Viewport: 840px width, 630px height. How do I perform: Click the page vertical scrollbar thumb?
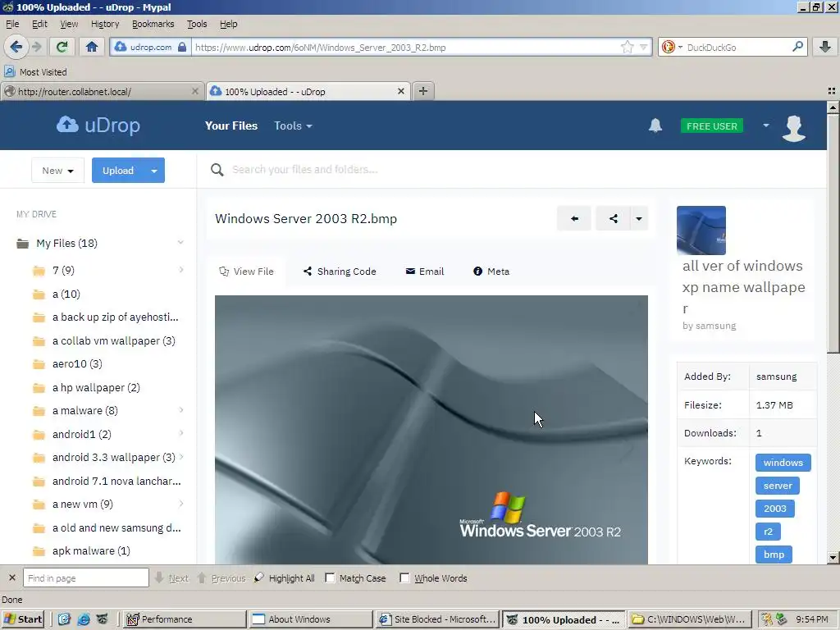pyautogui.click(x=833, y=233)
